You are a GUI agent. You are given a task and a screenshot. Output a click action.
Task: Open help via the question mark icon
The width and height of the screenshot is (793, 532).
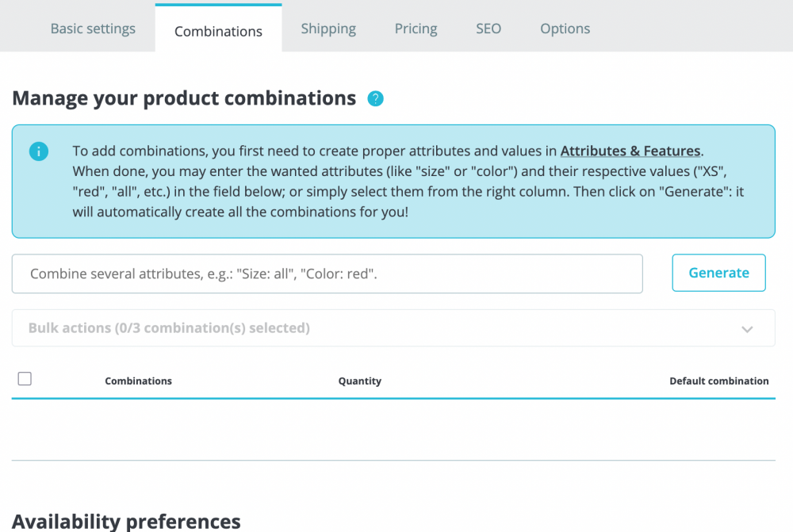click(x=375, y=98)
